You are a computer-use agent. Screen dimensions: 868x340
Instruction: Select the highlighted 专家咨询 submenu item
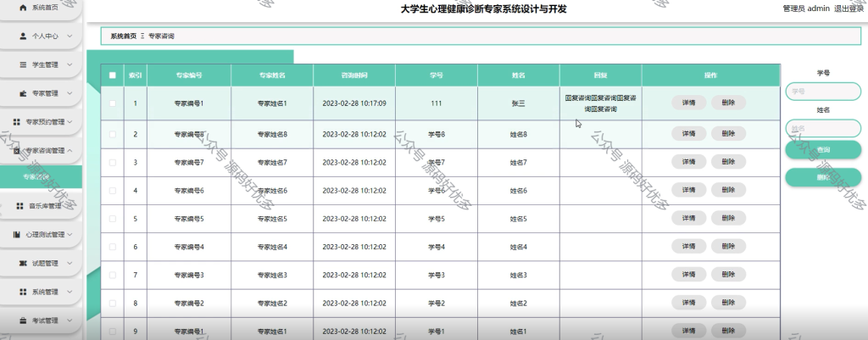pos(41,177)
